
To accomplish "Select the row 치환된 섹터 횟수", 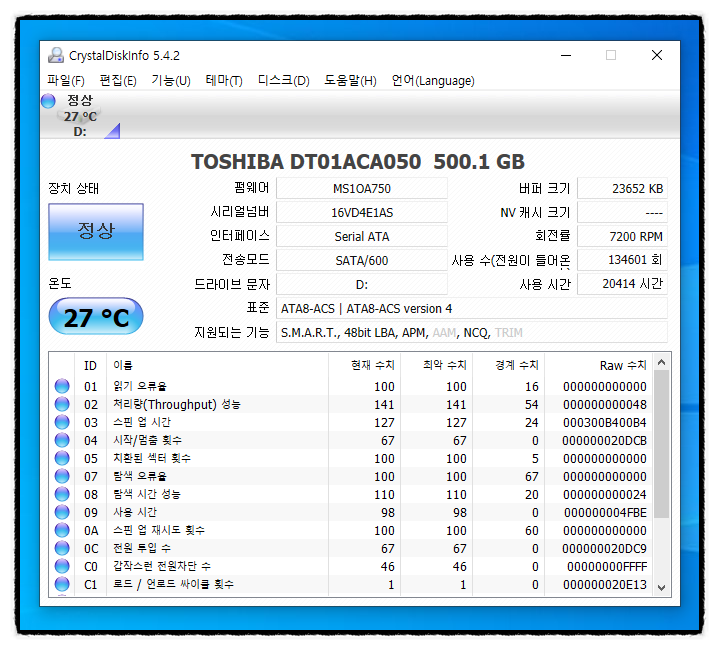I will (351, 458).
